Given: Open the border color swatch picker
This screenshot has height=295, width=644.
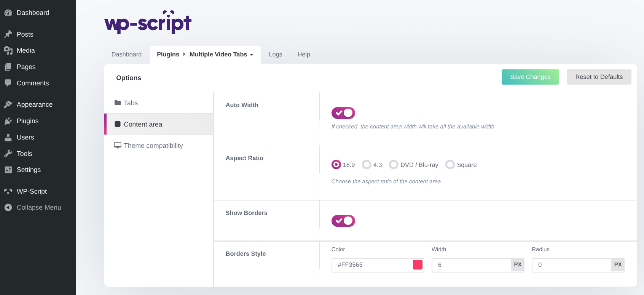Looking at the screenshot, I should (418, 265).
